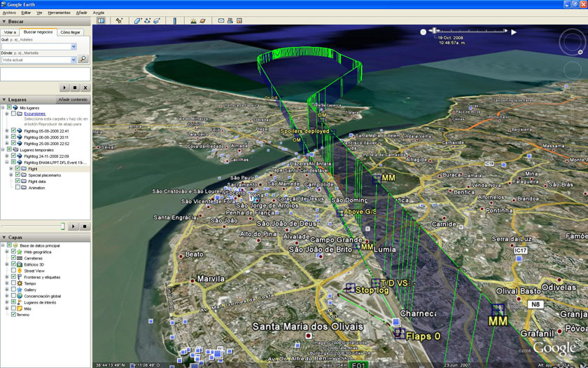
Task: Click stop button under search results
Action: (75, 88)
